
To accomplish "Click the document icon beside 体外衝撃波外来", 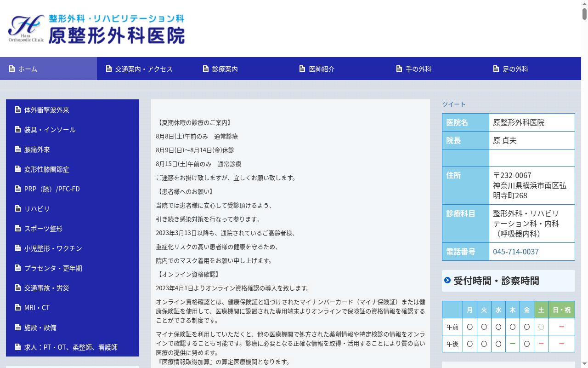I will coord(18,109).
